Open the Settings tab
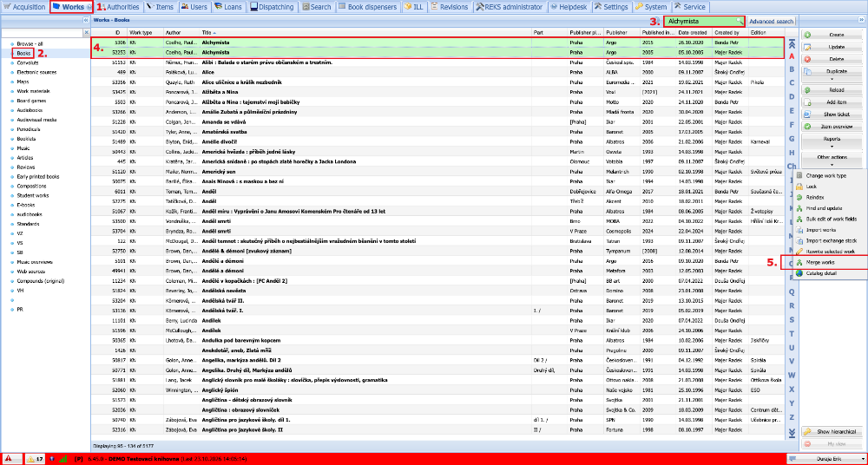Screen dimensions: 868x465 (x=612, y=7)
